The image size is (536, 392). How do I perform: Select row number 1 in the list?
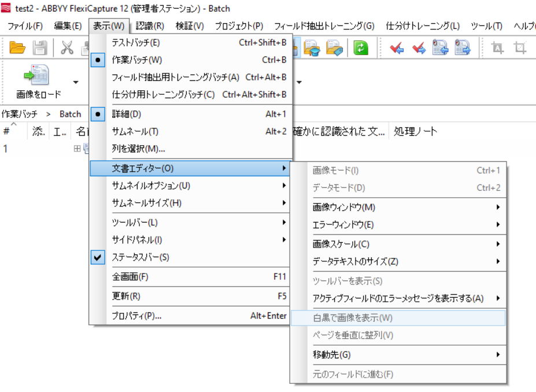(5, 149)
